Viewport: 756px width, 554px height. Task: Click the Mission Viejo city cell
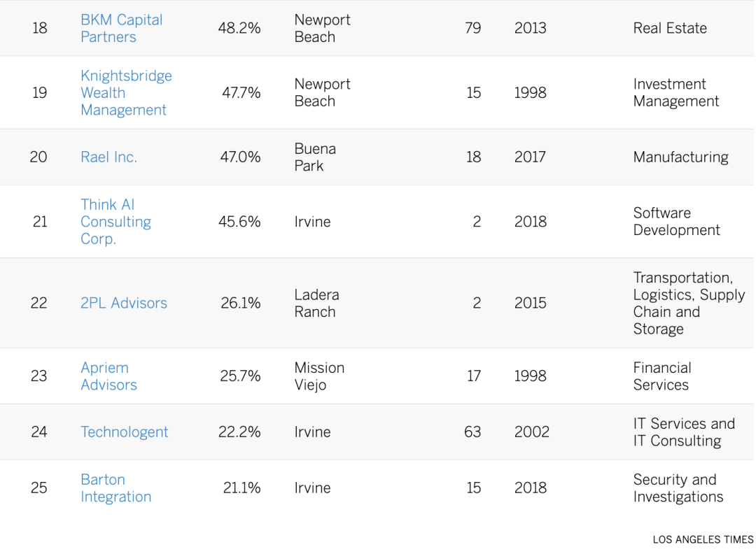319,376
